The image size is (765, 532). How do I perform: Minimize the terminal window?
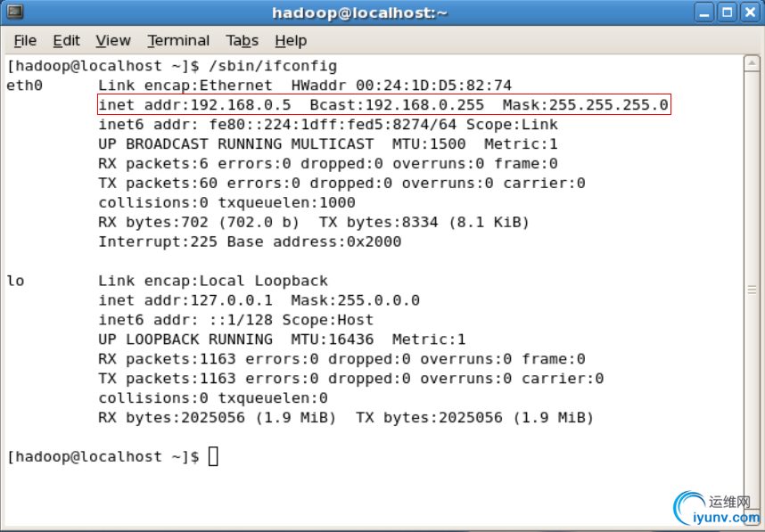pyautogui.click(x=704, y=12)
